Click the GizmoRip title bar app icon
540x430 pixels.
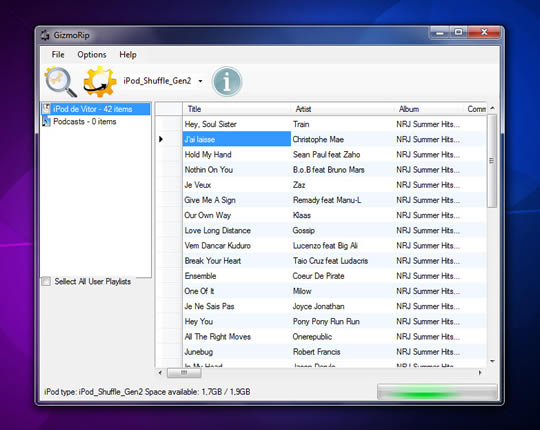coord(45,35)
